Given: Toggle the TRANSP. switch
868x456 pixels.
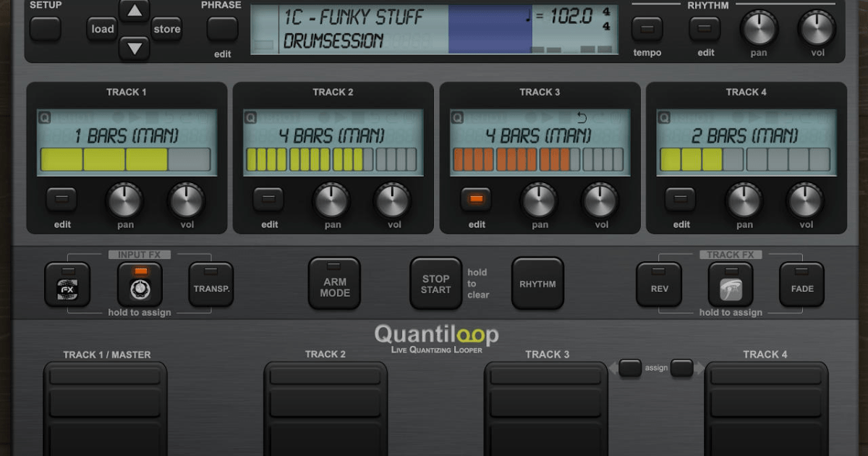Looking at the screenshot, I should 210,282.
